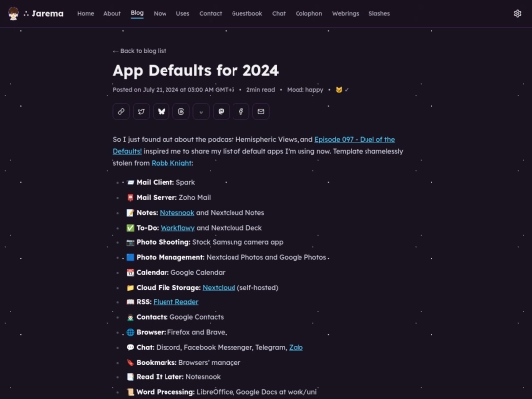Screen dimensions: 532x399
Task: Go to the Home page
Action: 85,13
